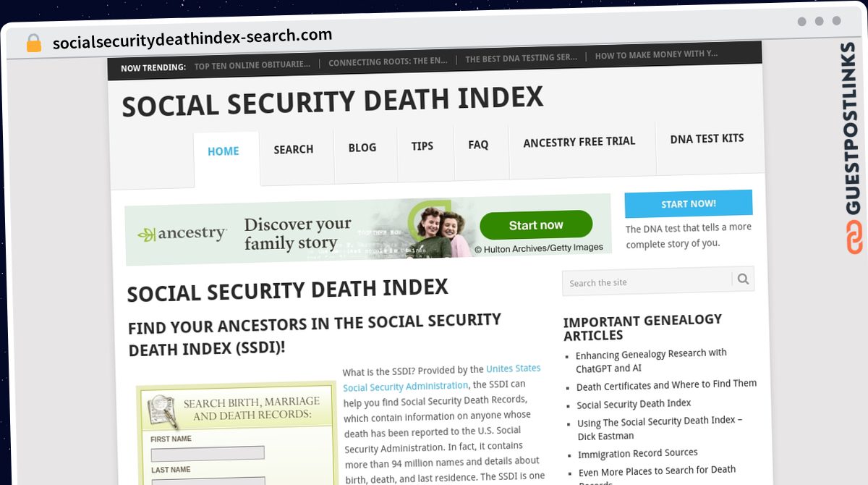
Task: Click the search magnifier icon
Action: click(743, 279)
